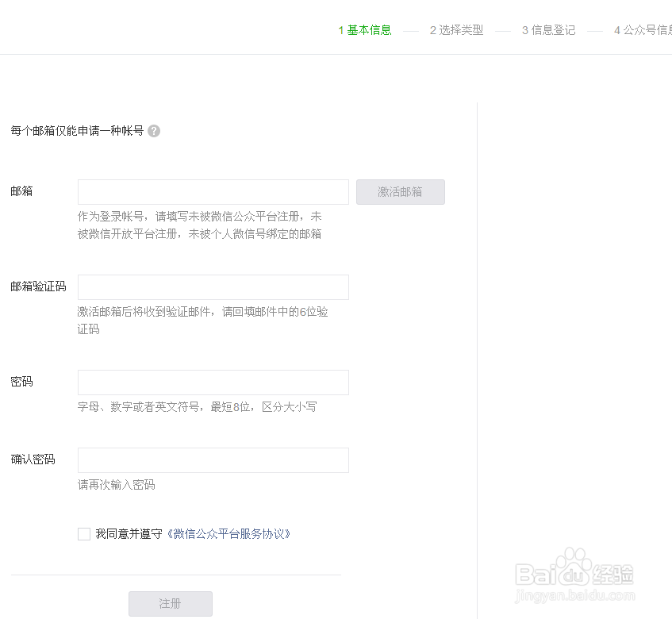The width and height of the screenshot is (672, 619).
Task: Switch to the 选择类型 step
Action: 462,29
